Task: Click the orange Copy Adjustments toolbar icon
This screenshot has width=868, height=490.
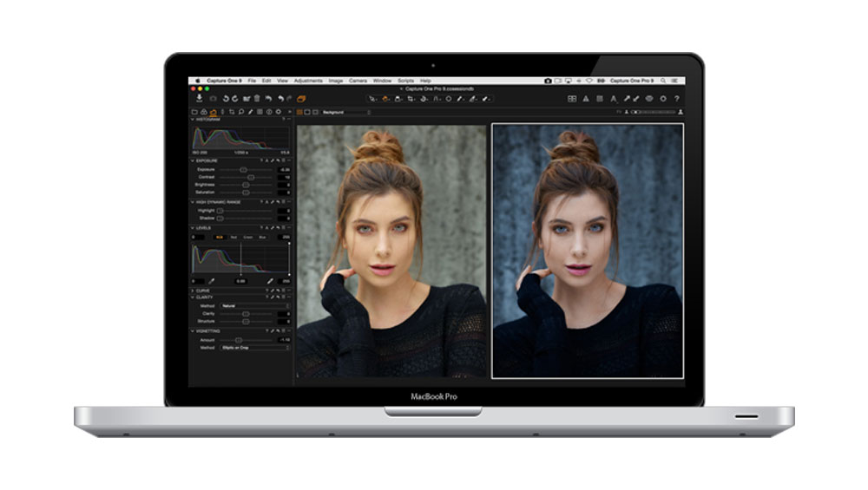Action: (x=302, y=99)
